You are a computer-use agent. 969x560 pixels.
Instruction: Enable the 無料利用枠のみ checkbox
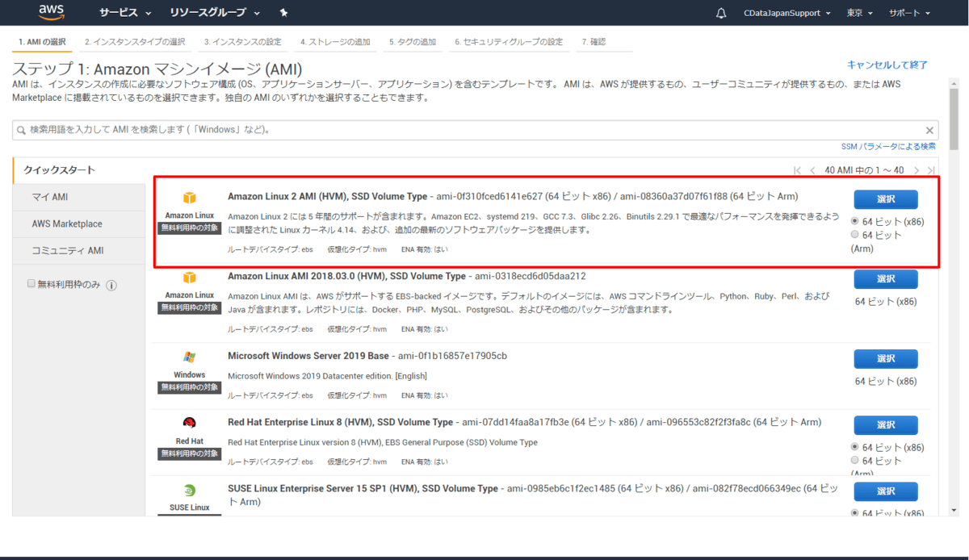31,284
